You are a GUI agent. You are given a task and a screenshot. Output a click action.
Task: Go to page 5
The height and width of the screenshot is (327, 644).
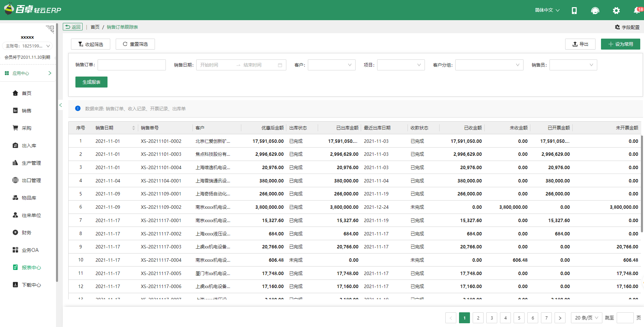519,318
